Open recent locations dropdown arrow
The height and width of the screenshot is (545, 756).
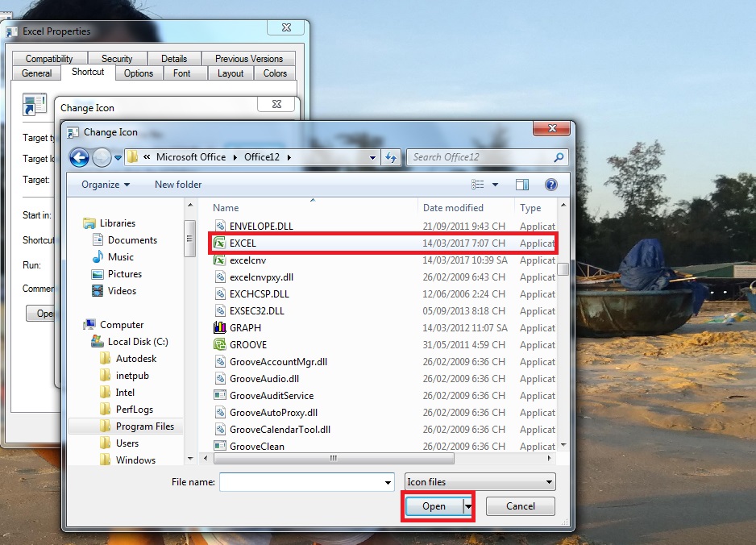click(118, 158)
